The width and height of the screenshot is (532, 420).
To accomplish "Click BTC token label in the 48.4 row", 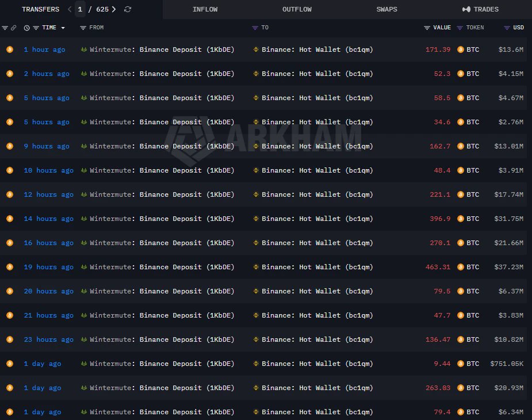I will (473, 170).
